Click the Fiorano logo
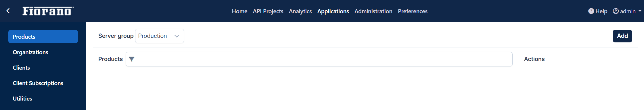This screenshot has width=644, height=110. [x=48, y=11]
